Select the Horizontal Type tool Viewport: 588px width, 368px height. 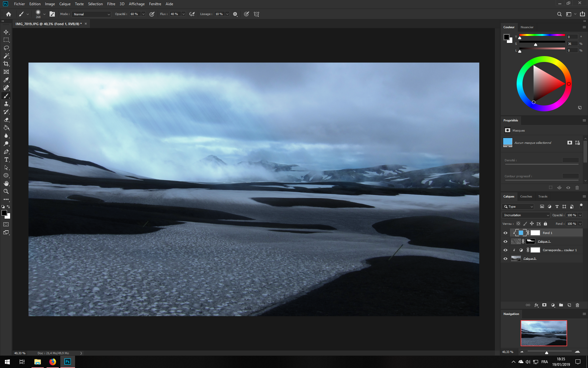coord(6,159)
